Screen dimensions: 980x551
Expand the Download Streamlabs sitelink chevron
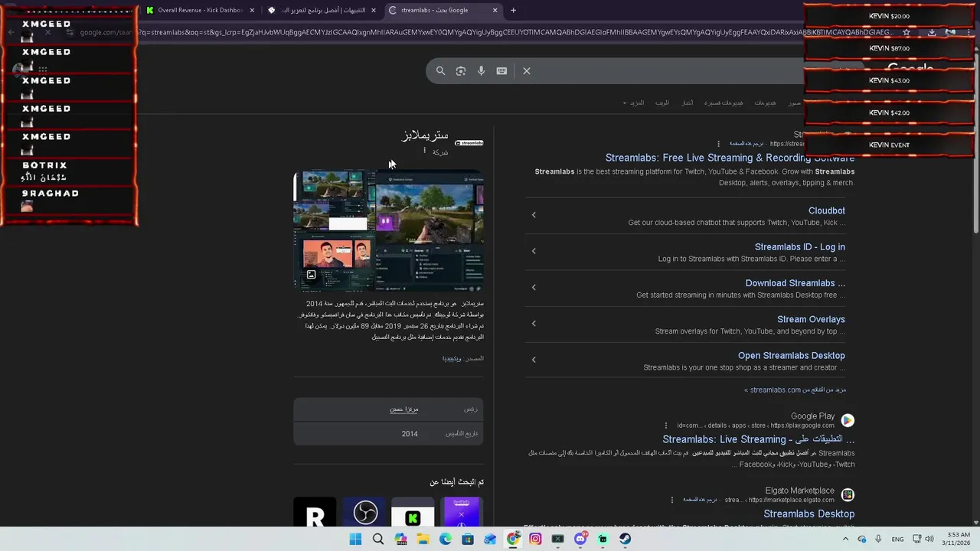tap(534, 287)
